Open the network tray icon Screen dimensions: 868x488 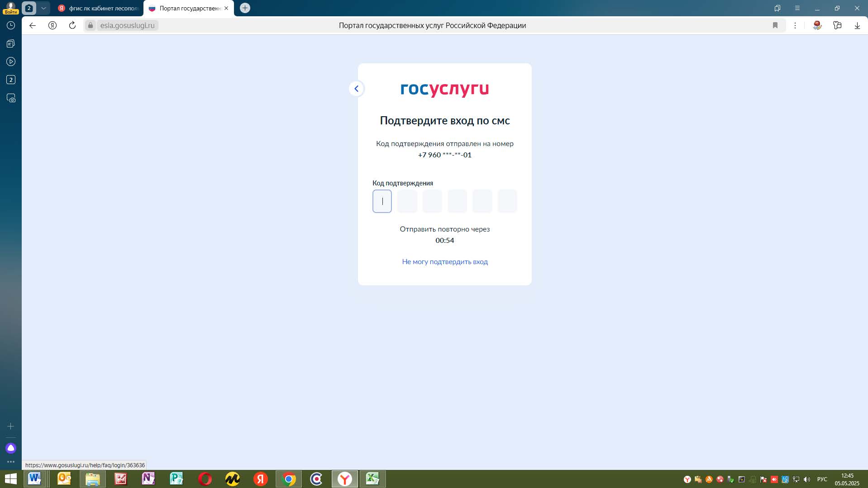pyautogui.click(x=796, y=479)
